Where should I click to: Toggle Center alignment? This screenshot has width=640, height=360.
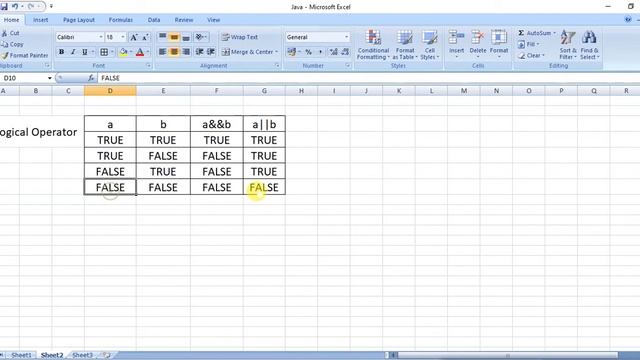174,52
